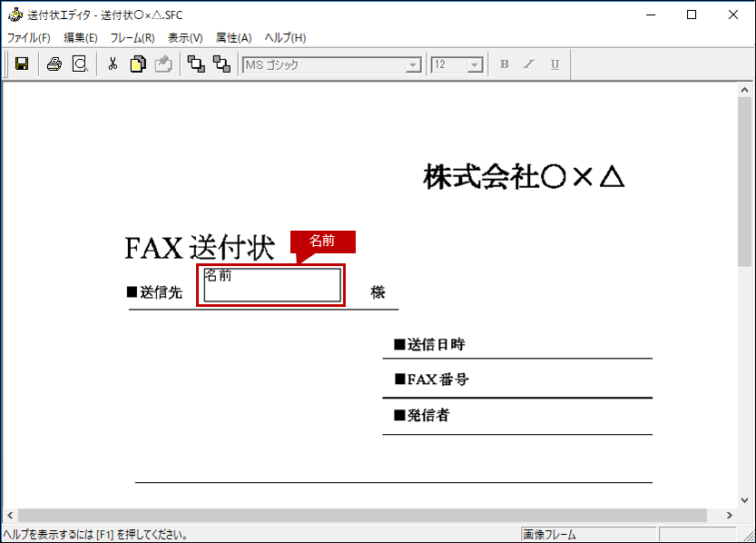This screenshot has width=756, height=543.
Task: Click the Paste clipboard icon
Action: (x=163, y=64)
